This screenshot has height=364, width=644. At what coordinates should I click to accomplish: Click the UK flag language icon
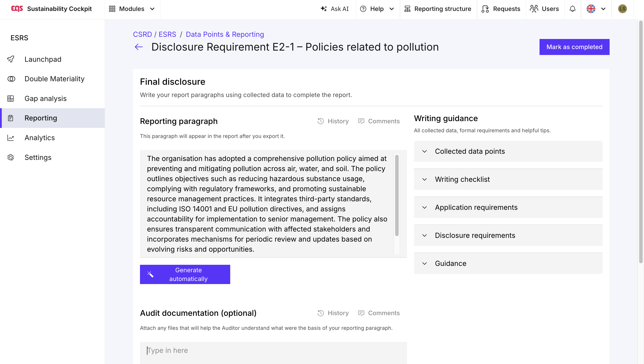tap(591, 9)
